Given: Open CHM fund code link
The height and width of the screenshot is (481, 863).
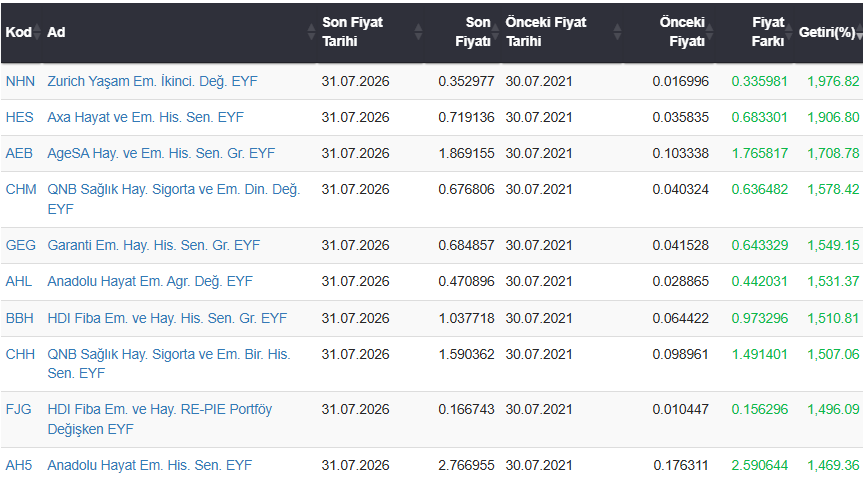Looking at the screenshot, I should [21, 189].
